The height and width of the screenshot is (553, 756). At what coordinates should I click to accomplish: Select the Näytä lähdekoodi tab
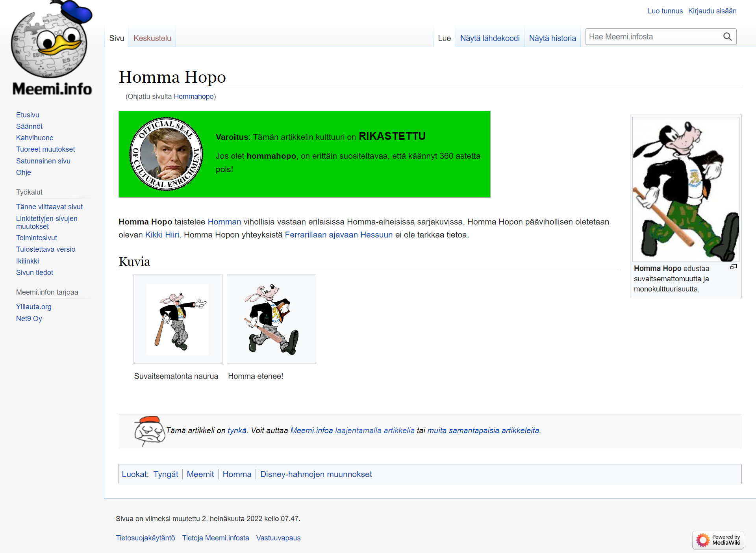(489, 38)
